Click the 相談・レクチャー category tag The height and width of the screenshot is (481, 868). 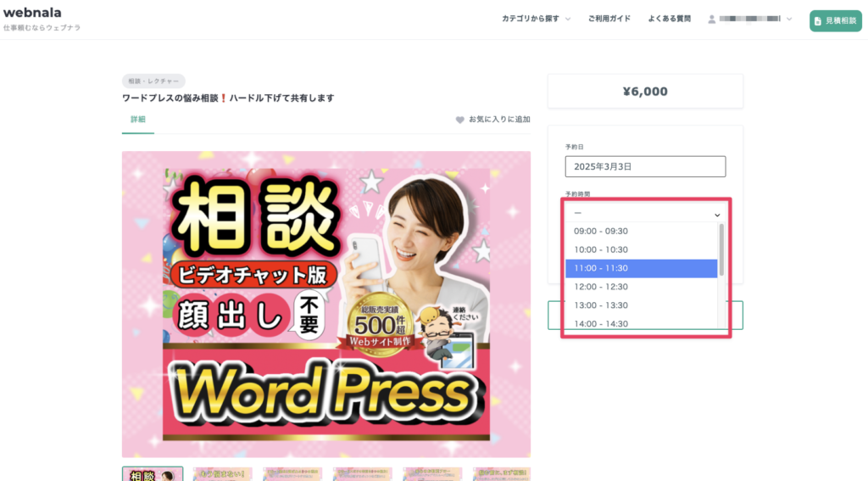click(153, 81)
